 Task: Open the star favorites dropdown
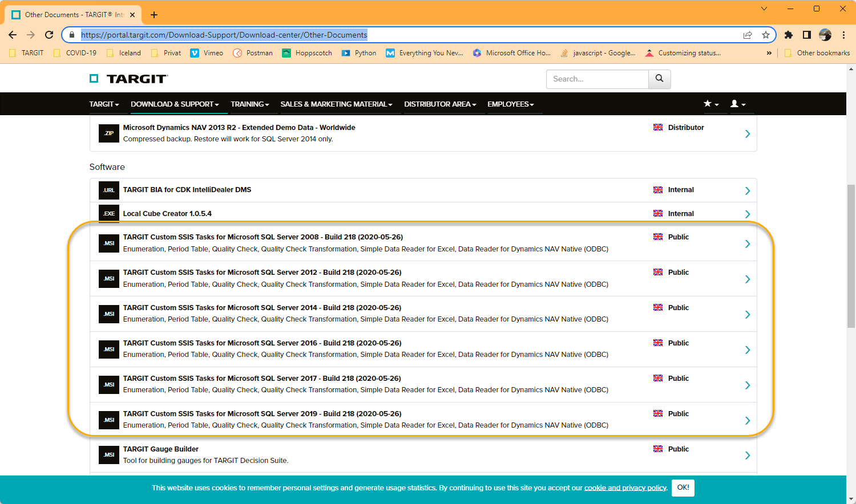coord(711,104)
